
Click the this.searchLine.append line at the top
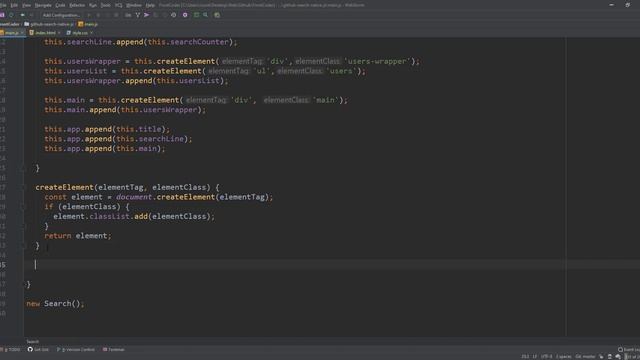140,42
